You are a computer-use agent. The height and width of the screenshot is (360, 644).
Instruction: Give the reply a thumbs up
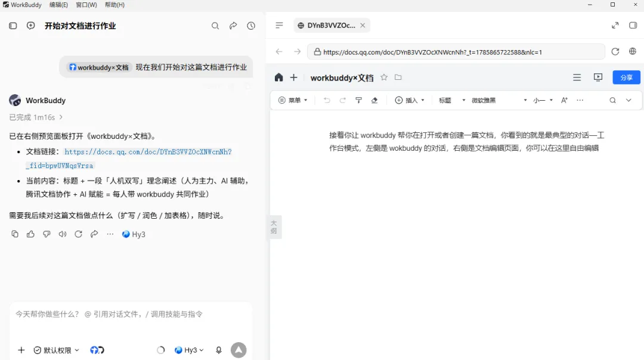click(x=31, y=234)
